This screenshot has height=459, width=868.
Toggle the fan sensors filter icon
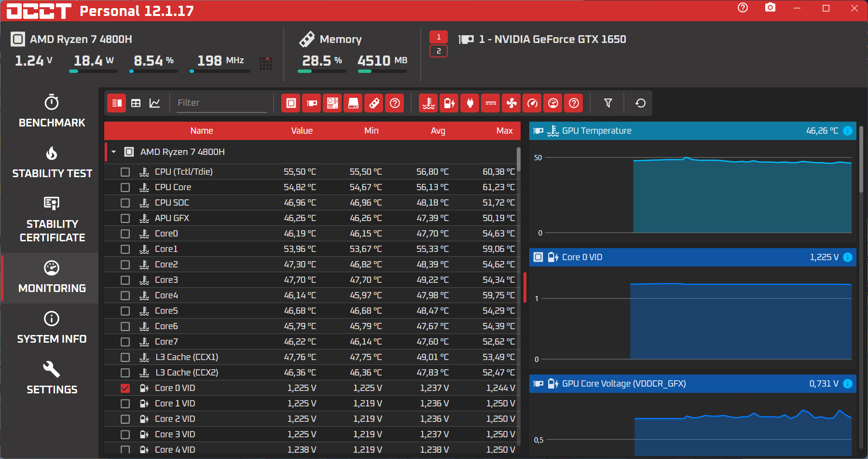pyautogui.click(x=511, y=103)
